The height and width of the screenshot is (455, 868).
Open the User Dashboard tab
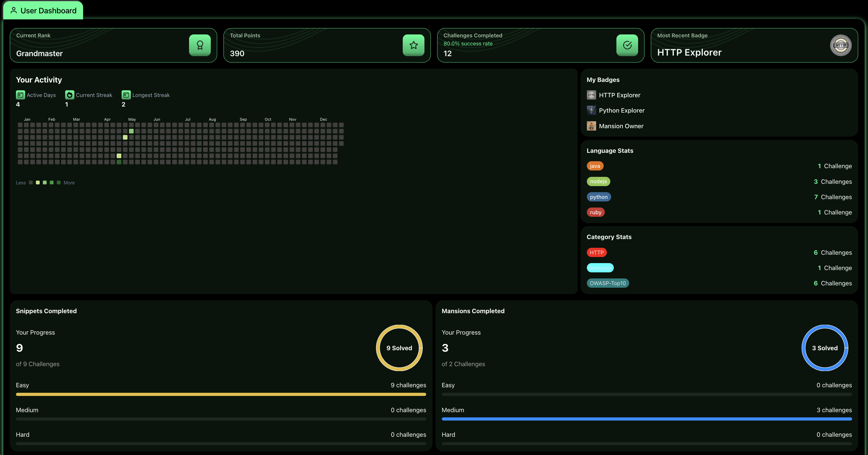tap(43, 10)
